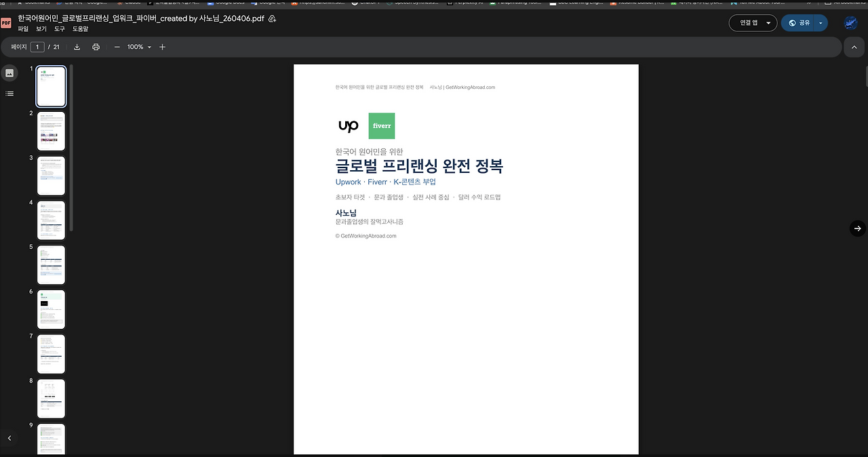Print the document with the printer icon

click(x=96, y=47)
